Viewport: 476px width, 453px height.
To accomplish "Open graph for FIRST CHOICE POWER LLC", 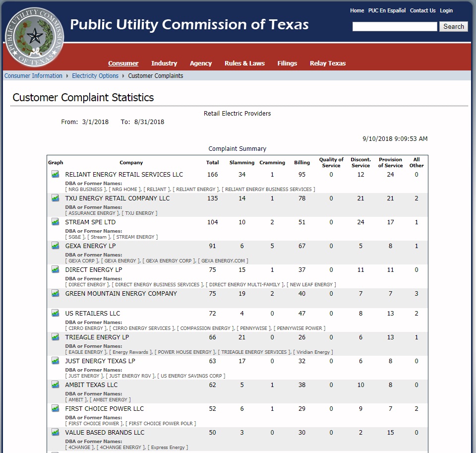I will pos(55,408).
